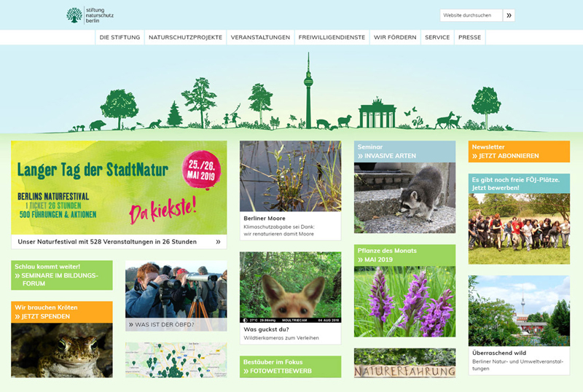The height and width of the screenshot is (392, 583).
Task: Open the Naturschutzprojekte menu
Action: tap(185, 37)
